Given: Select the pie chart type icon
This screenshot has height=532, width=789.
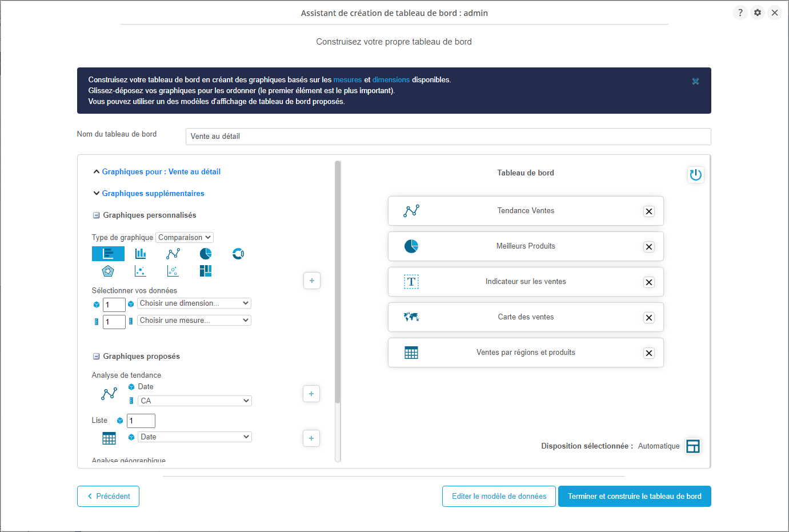Looking at the screenshot, I should click(206, 254).
